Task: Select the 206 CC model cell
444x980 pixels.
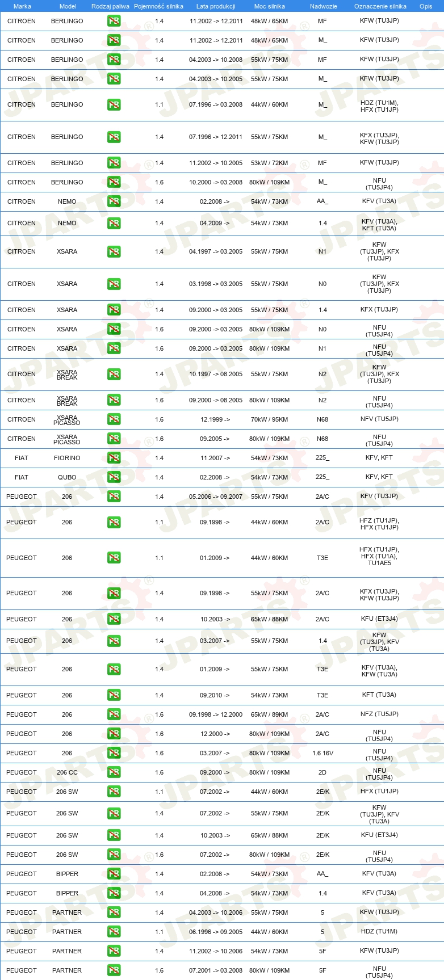Action: 67,772
